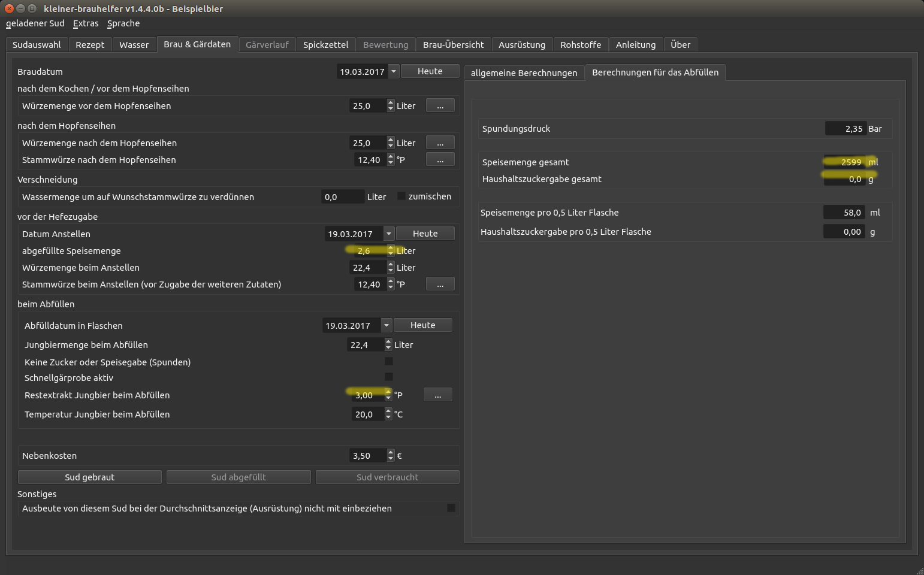Open Abfülldatum in Flaschen date dropdown
The width and height of the screenshot is (924, 575).
386,326
